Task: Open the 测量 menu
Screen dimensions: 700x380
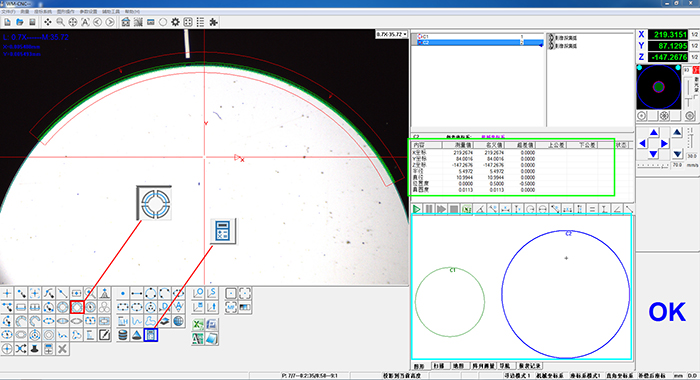Action: pyautogui.click(x=25, y=12)
